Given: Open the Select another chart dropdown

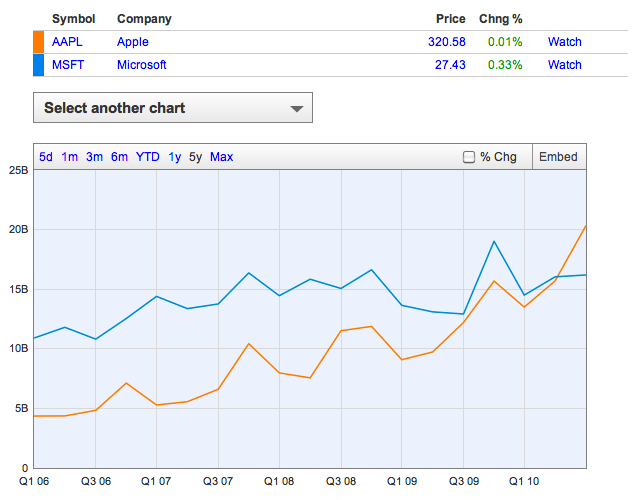Looking at the screenshot, I should coord(173,108).
